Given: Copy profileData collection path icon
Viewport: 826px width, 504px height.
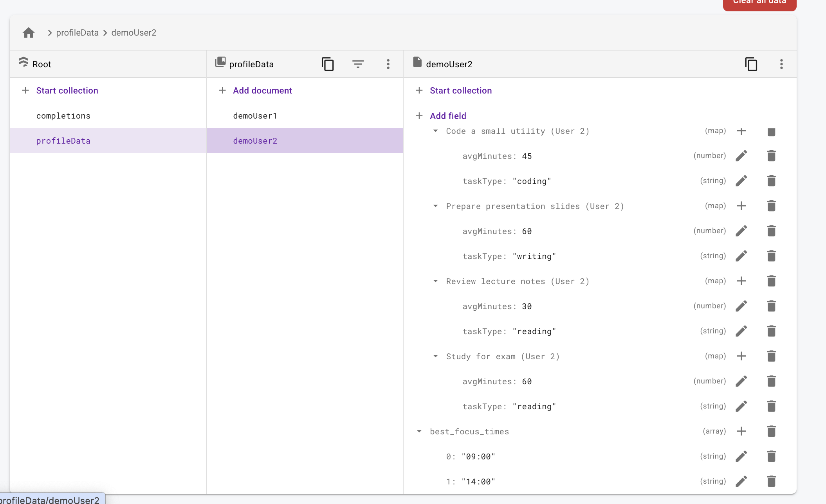Looking at the screenshot, I should [x=327, y=64].
